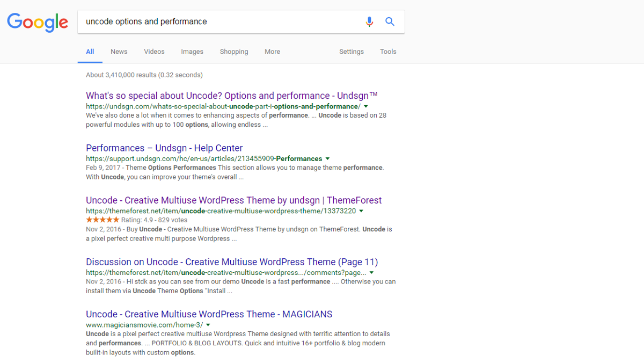
Task: Click the "Rating: 4.9 - 829 votes" text
Action: (155, 220)
